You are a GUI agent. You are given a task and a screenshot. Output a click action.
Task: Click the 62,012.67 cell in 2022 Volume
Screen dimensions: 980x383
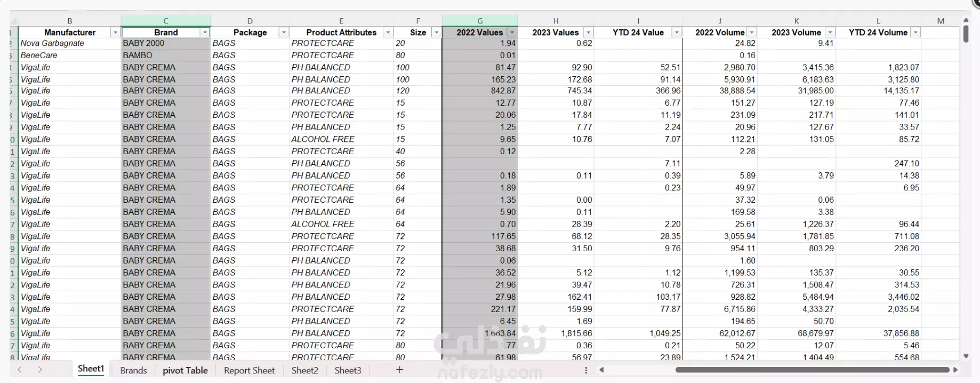tap(720, 333)
